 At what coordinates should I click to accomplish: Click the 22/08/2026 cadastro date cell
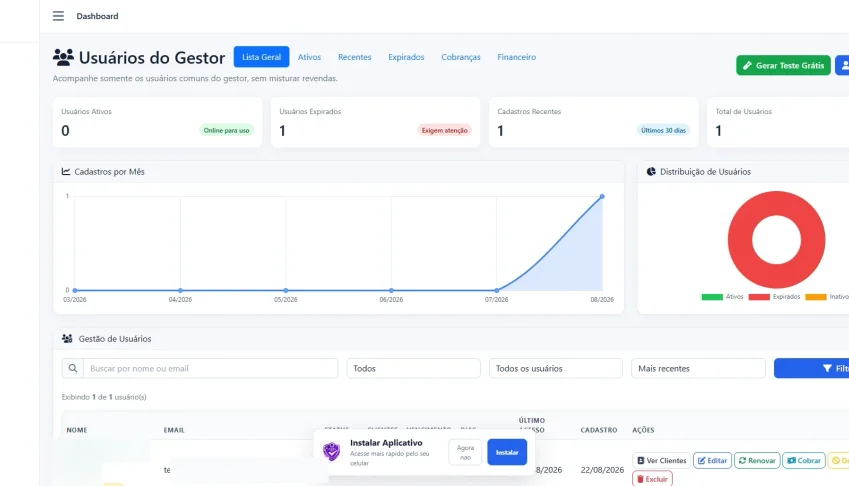(x=602, y=470)
